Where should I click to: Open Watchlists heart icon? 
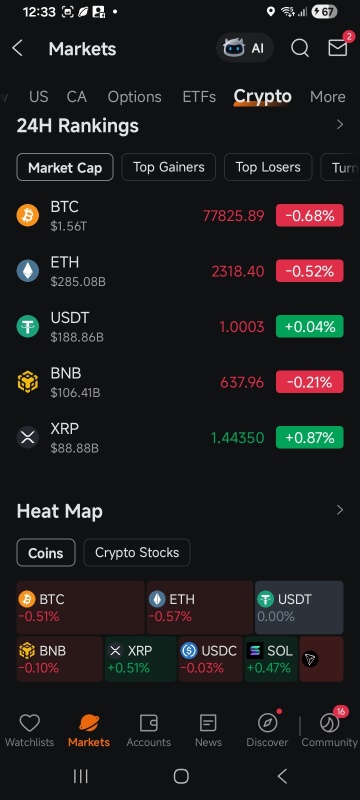tap(30, 723)
